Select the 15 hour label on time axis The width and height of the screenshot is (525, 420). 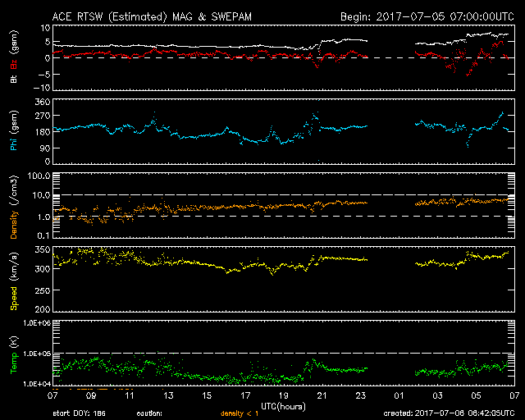(207, 396)
